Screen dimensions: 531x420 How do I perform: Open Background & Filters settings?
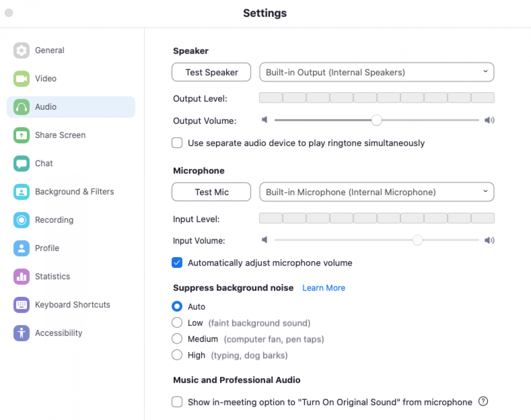point(21,191)
